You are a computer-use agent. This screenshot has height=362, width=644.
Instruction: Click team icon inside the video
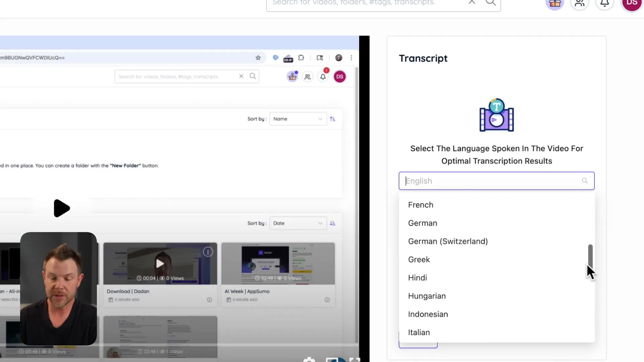308,77
